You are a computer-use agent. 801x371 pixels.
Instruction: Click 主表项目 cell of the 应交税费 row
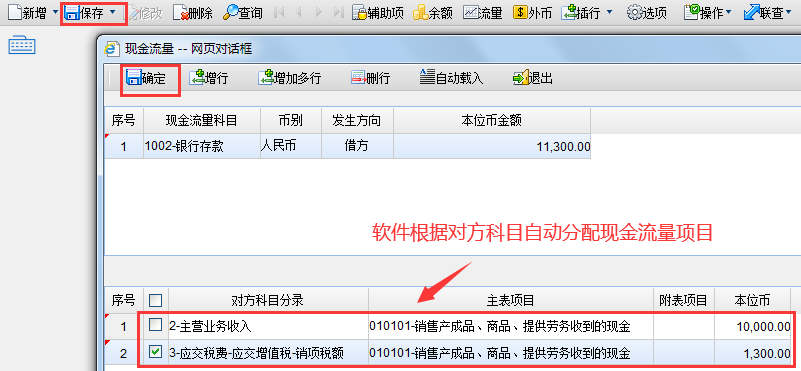pyautogui.click(x=511, y=353)
